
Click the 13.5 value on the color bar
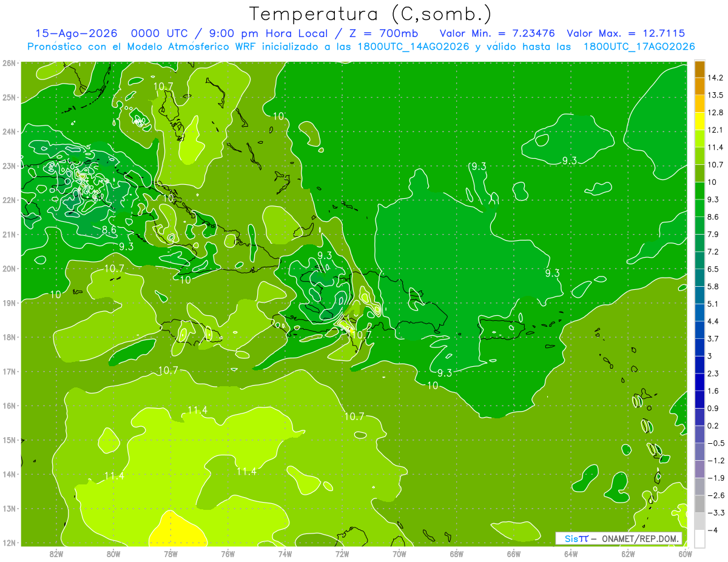pyautogui.click(x=715, y=95)
